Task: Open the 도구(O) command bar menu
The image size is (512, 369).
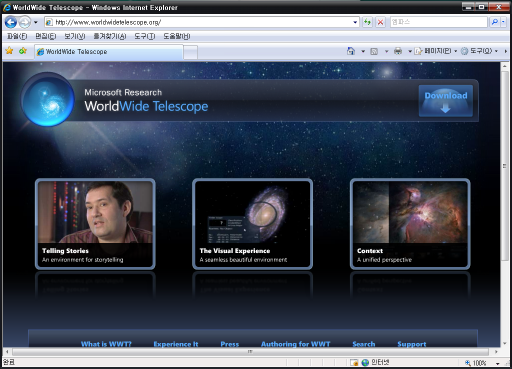Action: (x=479, y=51)
